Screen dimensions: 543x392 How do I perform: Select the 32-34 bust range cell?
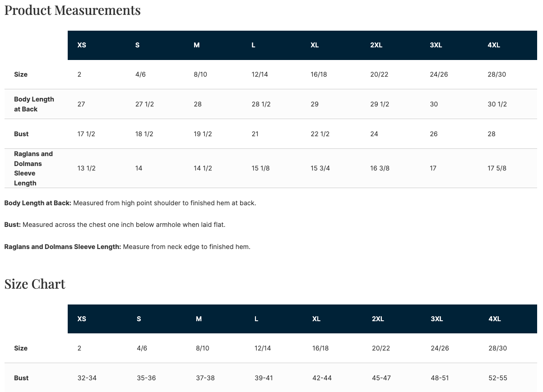(x=87, y=378)
